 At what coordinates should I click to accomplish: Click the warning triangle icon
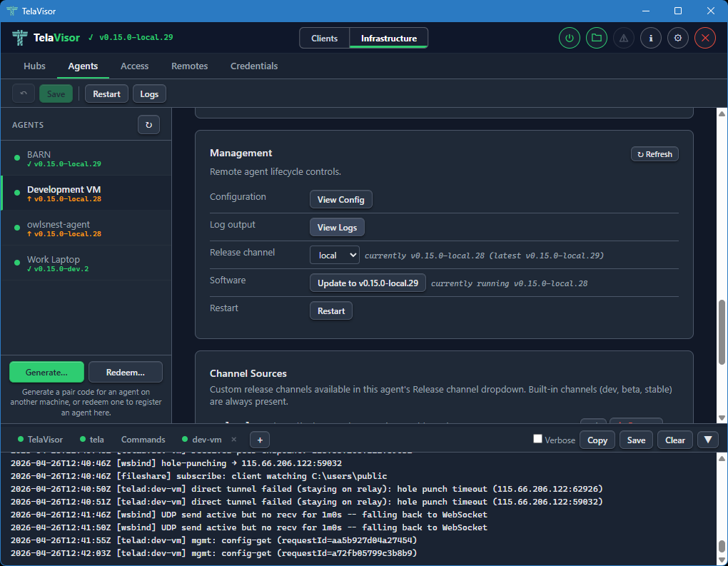[x=624, y=38]
